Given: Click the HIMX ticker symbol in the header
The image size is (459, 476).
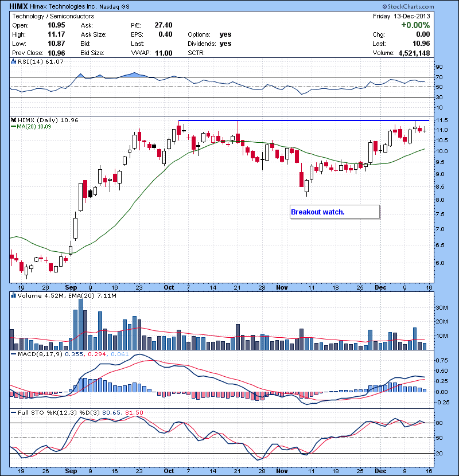Looking at the screenshot, I should coord(18,6).
